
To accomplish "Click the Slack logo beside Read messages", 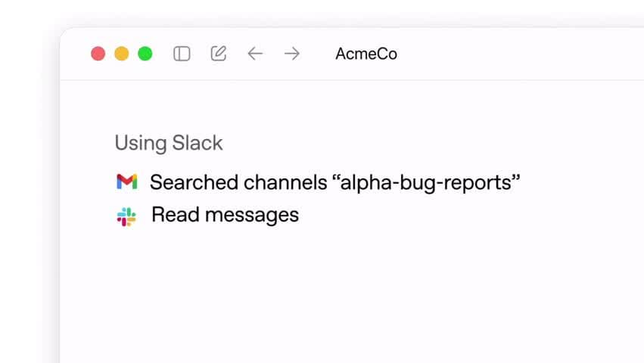I will tap(126, 217).
